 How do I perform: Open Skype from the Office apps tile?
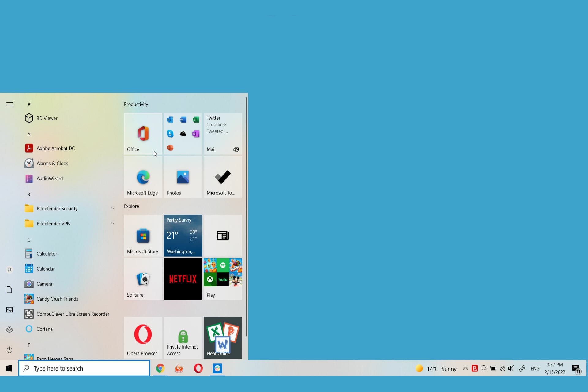pyautogui.click(x=170, y=134)
